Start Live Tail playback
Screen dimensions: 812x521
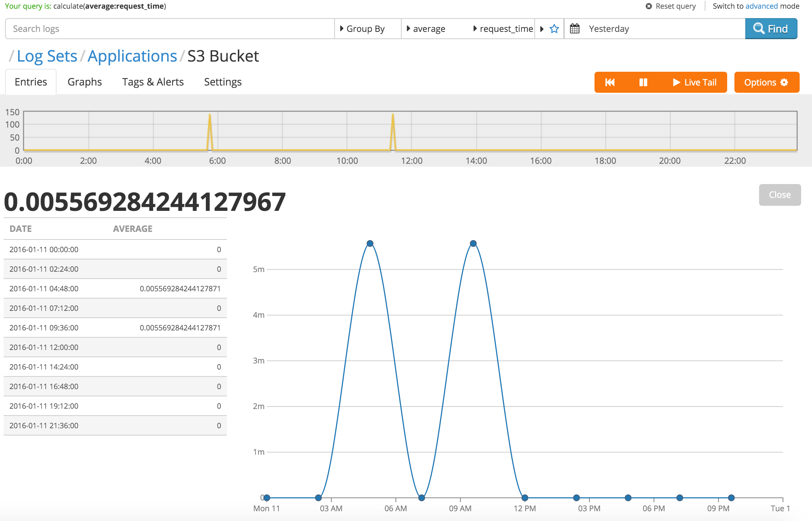tap(695, 82)
